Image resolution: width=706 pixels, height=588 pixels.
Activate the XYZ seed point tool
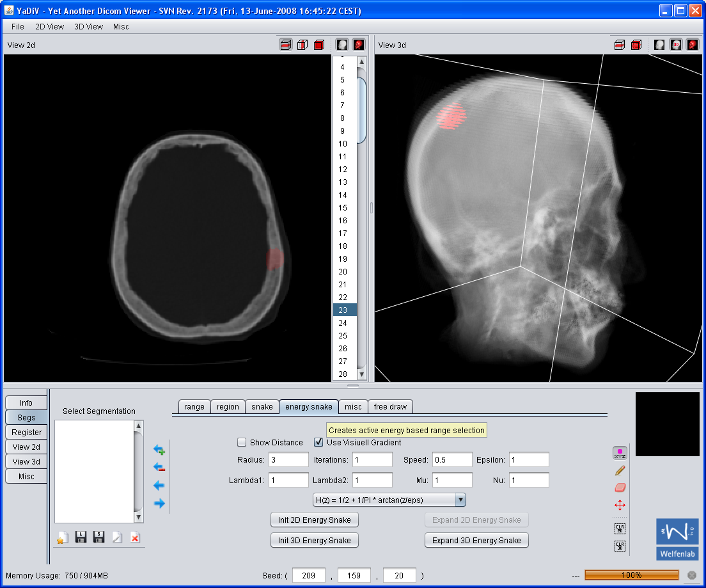[x=619, y=454]
